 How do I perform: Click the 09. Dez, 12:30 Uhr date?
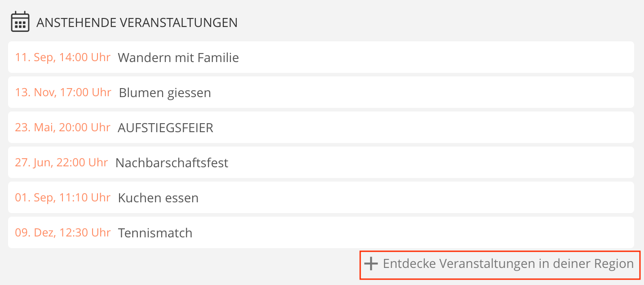(x=62, y=233)
